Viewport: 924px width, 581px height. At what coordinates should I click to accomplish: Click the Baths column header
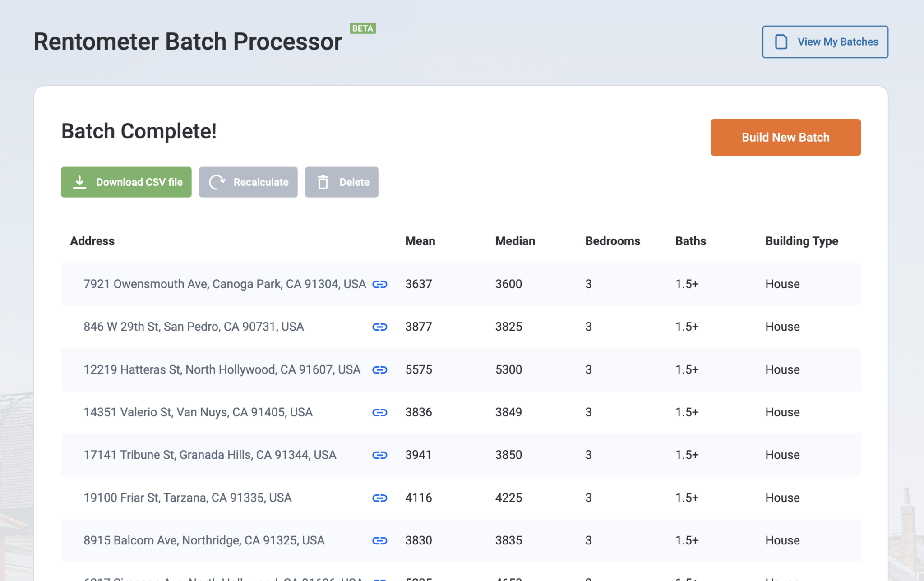pyautogui.click(x=690, y=241)
